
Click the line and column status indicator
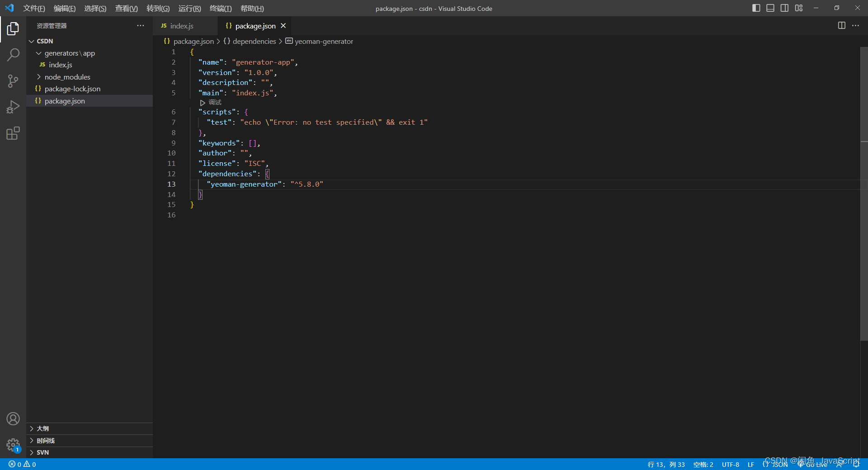pyautogui.click(x=666, y=465)
